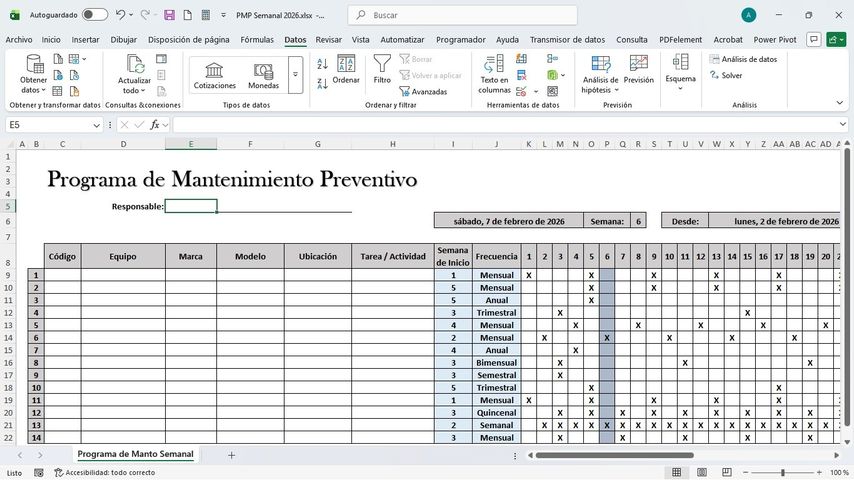Open the Power Pivot tab
The image size is (854, 480).
[774, 40]
